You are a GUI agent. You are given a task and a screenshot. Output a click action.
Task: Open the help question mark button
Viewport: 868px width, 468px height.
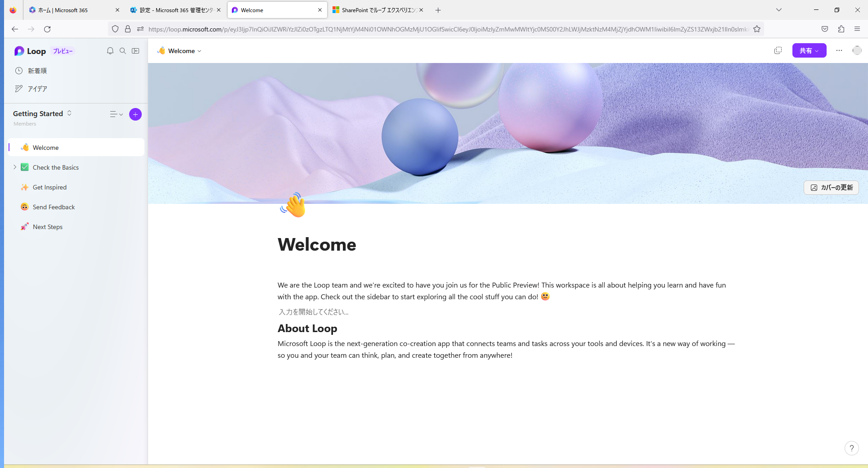[x=851, y=448]
